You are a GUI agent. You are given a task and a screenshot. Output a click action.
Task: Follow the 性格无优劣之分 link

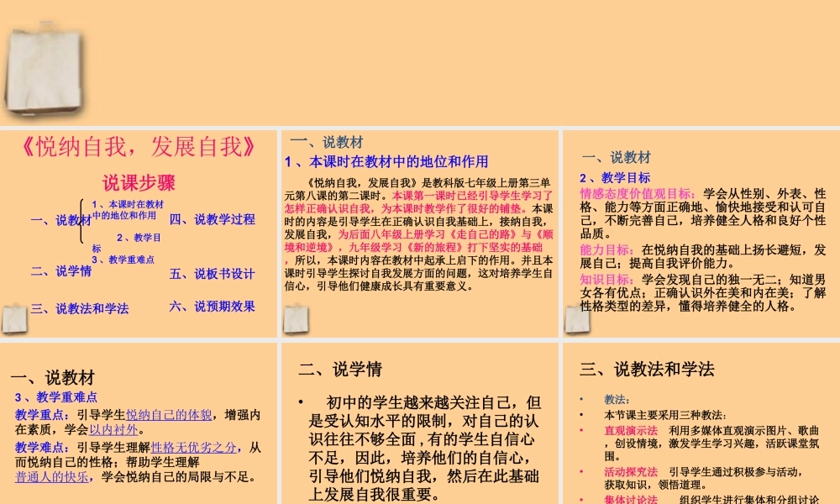pyautogui.click(x=193, y=447)
